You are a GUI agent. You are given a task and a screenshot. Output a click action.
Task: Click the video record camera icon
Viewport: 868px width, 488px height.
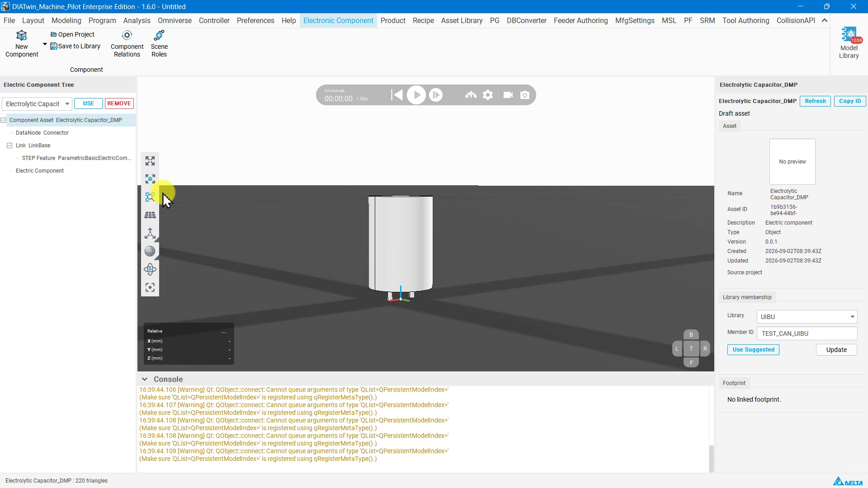point(508,95)
